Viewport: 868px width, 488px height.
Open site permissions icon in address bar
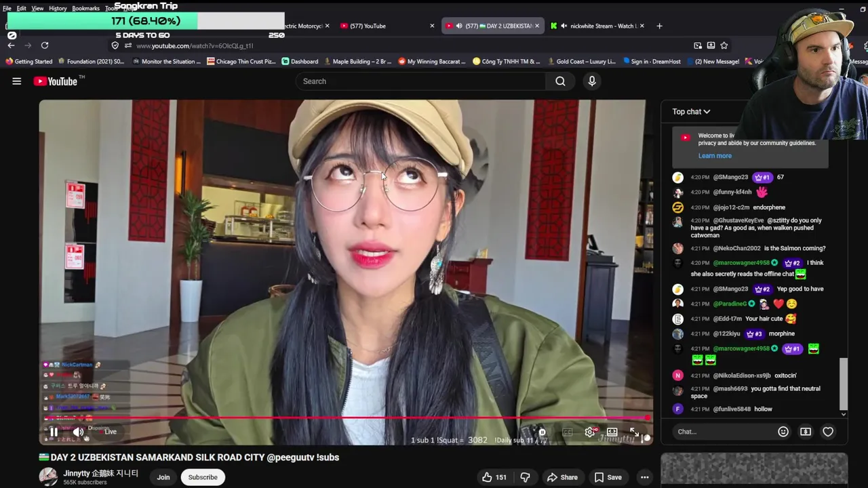click(127, 45)
